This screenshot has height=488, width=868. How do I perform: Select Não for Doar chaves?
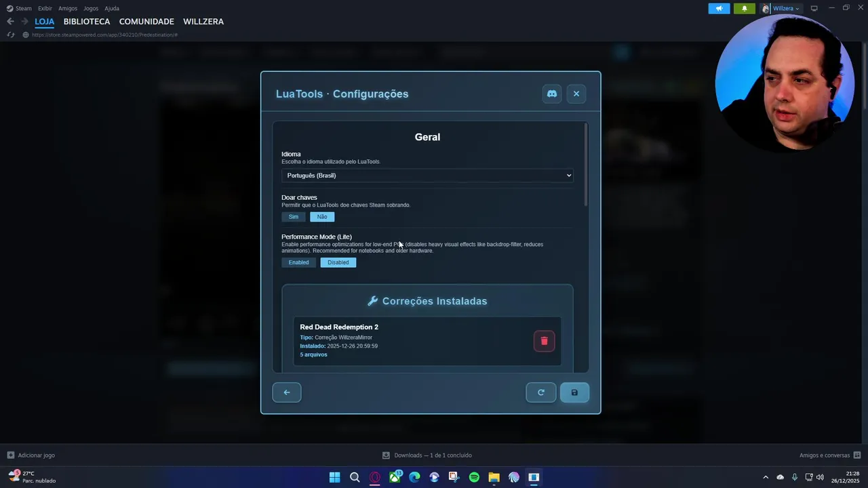click(322, 217)
